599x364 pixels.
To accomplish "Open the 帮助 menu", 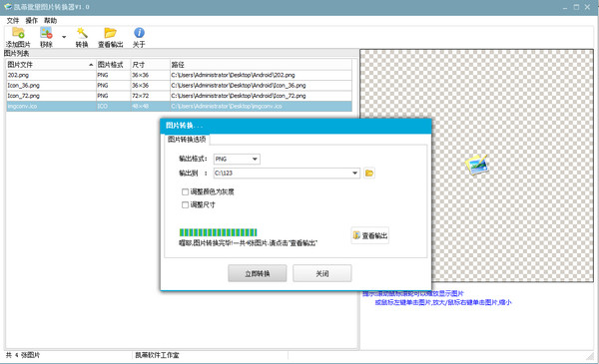I will pyautogui.click(x=50, y=21).
